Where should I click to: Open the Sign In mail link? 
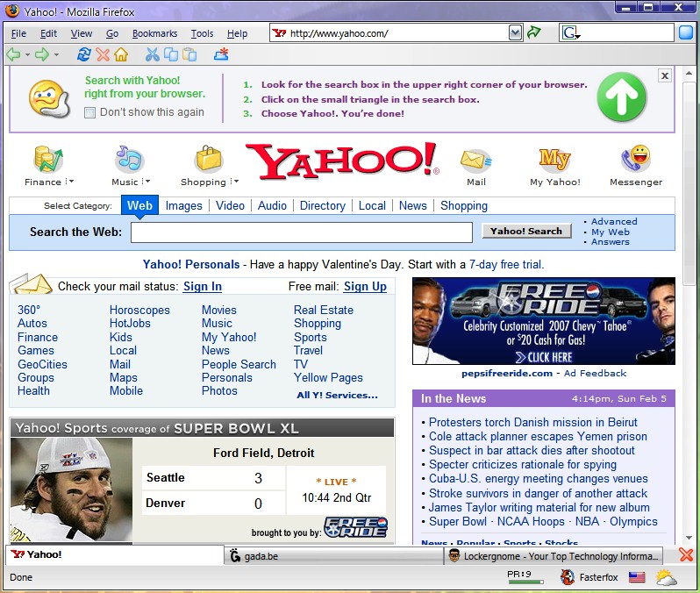(x=202, y=286)
